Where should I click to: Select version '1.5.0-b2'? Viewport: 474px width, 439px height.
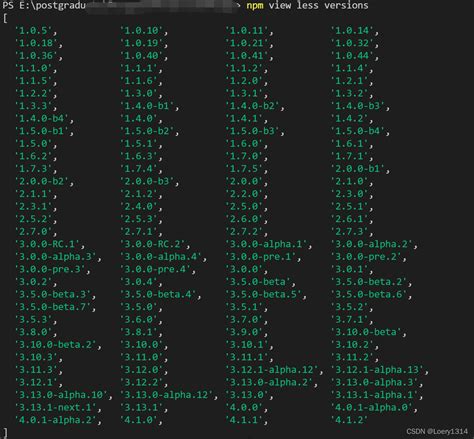point(147,131)
